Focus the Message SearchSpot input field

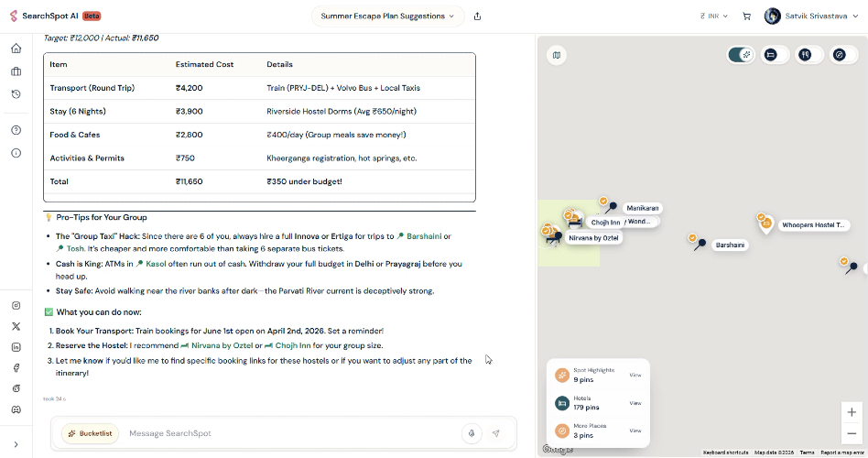tap(290, 433)
